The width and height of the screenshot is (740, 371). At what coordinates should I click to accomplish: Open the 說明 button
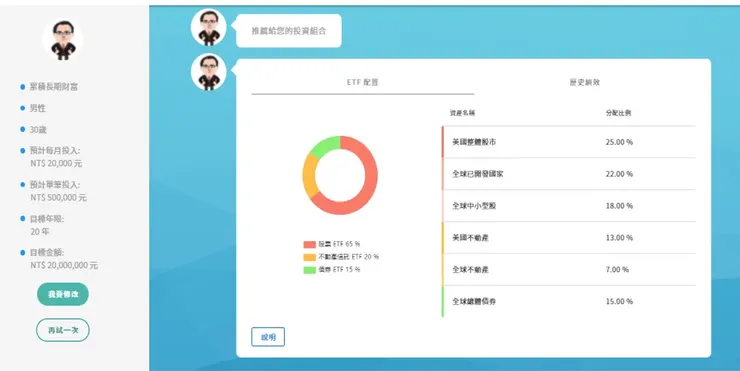click(x=268, y=337)
